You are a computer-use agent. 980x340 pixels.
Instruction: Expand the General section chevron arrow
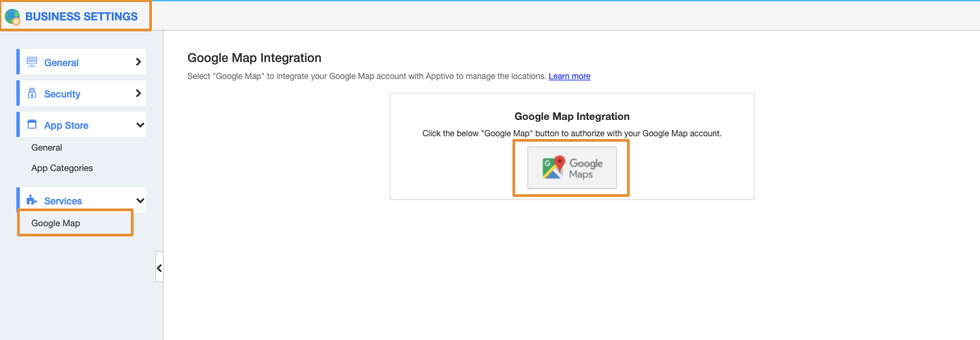138,62
